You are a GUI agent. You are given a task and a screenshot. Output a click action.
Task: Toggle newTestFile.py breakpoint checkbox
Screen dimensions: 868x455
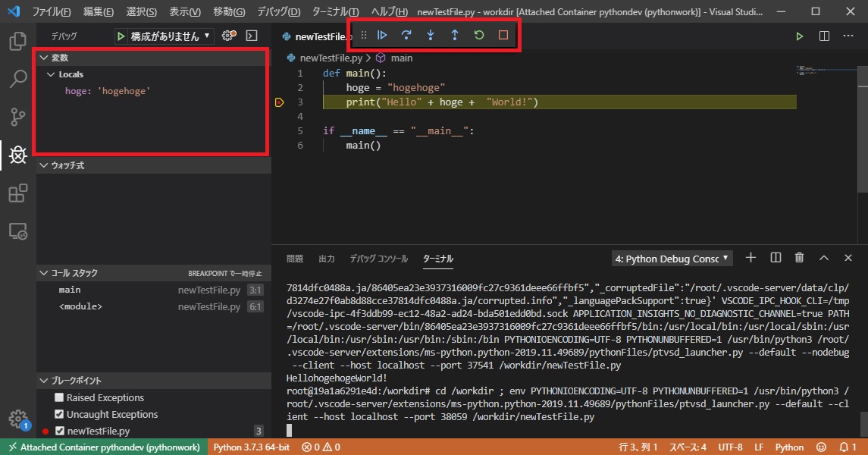(x=61, y=431)
